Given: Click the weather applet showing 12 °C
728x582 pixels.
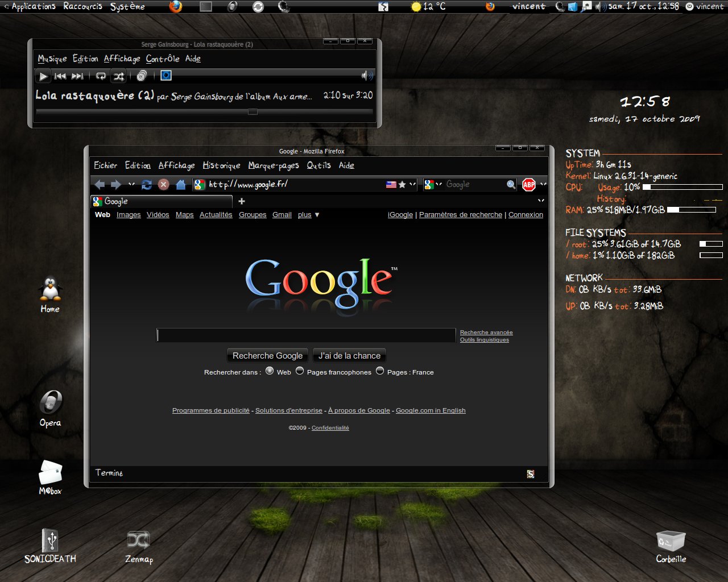Looking at the screenshot, I should [428, 6].
